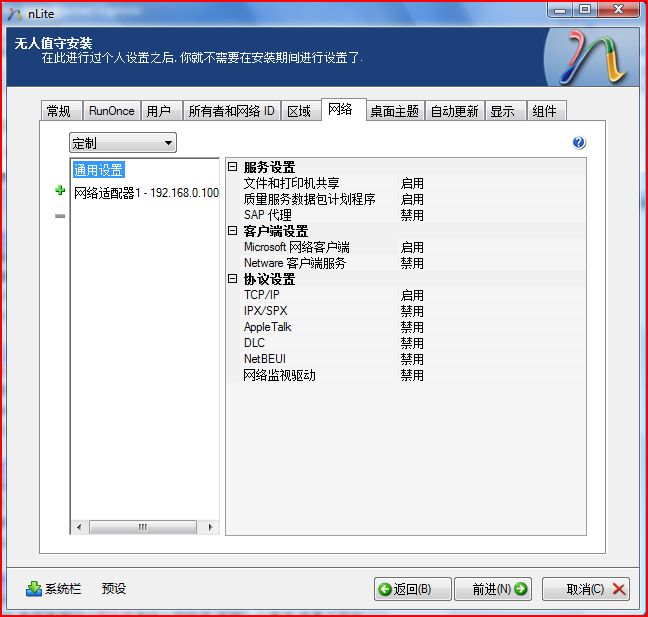Open the 所有者和网络 ID tab
This screenshot has width=648, height=617.
click(x=231, y=111)
